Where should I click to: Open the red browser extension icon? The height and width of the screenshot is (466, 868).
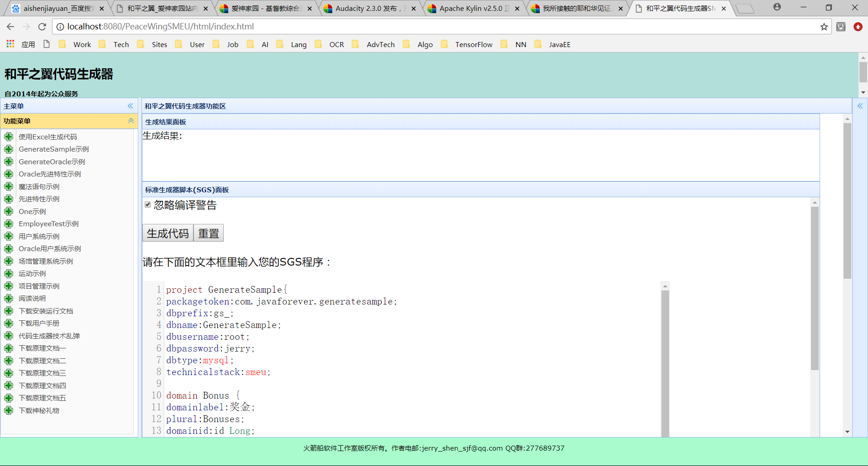tap(858, 27)
